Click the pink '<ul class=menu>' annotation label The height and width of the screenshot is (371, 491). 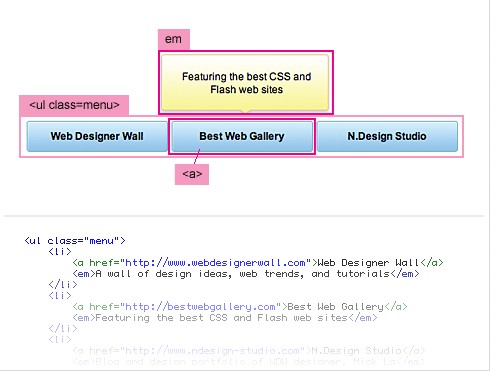pyautogui.click(x=74, y=105)
